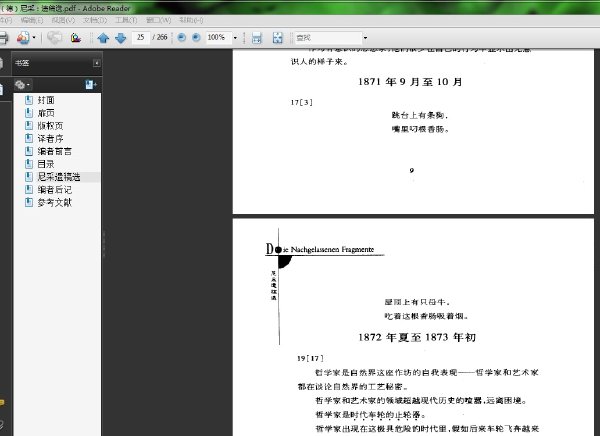Click the total page count "/ 266"

[160, 37]
